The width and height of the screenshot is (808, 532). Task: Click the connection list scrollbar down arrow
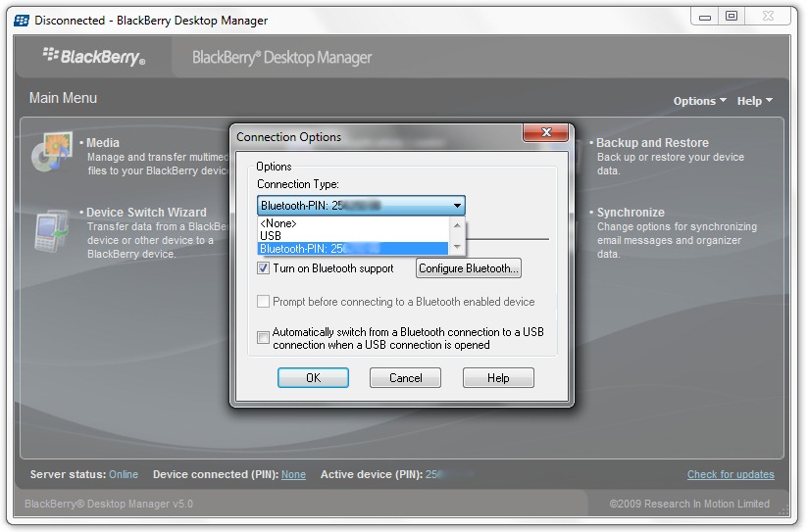tap(457, 248)
